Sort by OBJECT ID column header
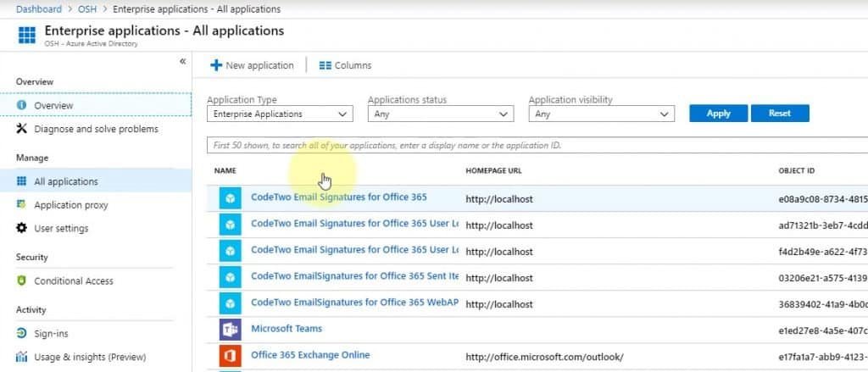 797,170
